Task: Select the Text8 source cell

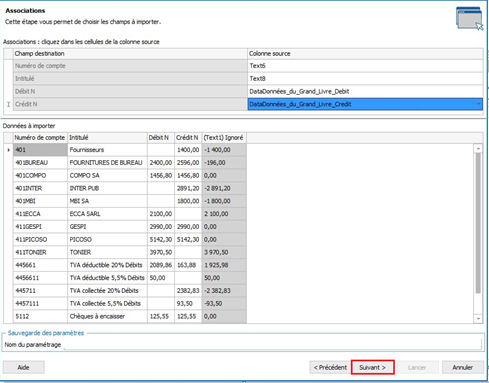Action: (365, 79)
